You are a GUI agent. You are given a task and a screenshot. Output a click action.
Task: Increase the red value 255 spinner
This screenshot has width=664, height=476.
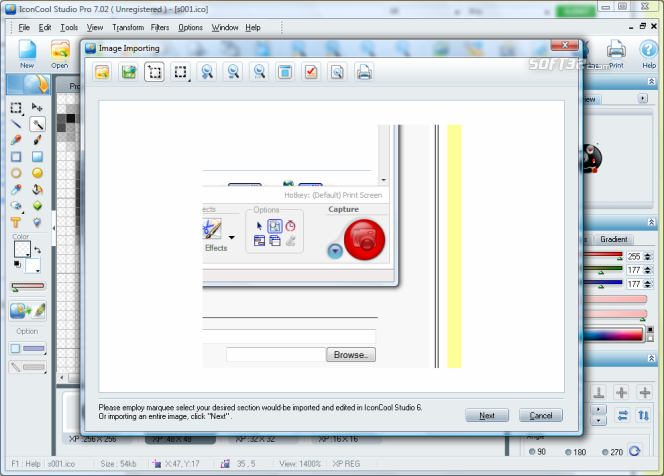tap(648, 254)
